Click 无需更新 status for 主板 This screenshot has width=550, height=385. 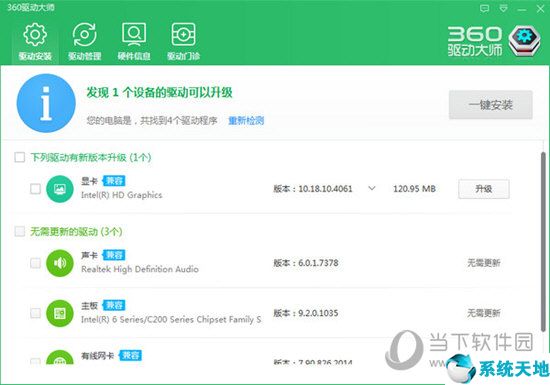[484, 313]
